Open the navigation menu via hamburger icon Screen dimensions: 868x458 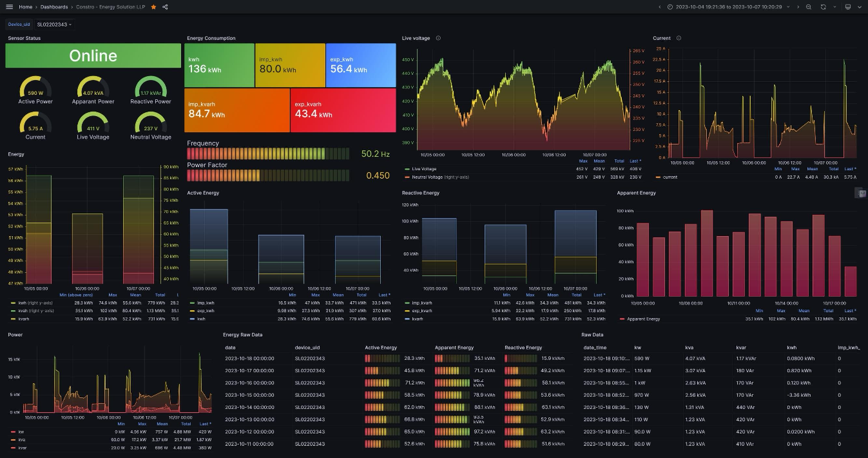(x=8, y=7)
